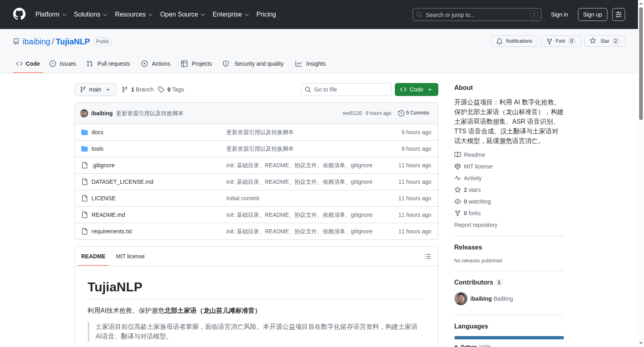Focus the Search or jump to field
The width and height of the screenshot is (644, 347).
pyautogui.click(x=477, y=15)
